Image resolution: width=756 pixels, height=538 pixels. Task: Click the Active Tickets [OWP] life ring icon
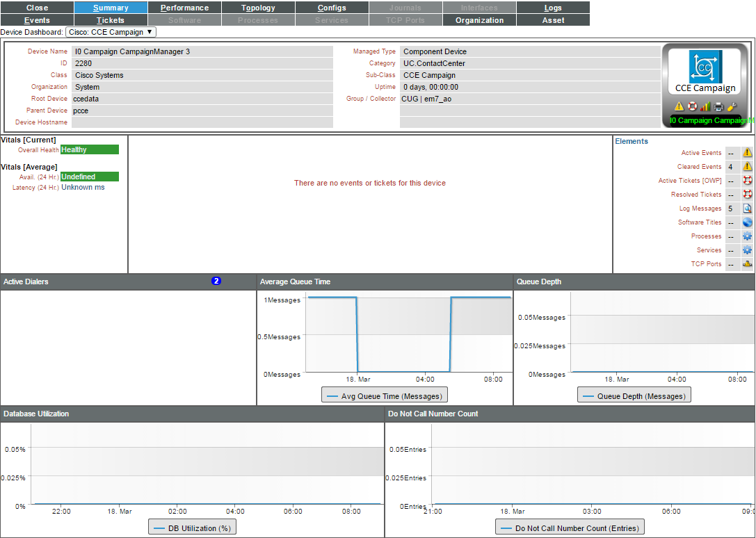pos(748,181)
